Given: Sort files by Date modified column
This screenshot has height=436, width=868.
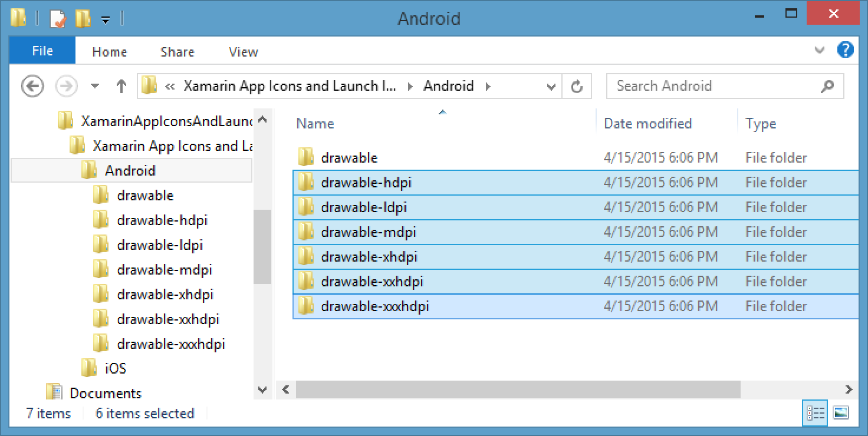Looking at the screenshot, I should 647,124.
